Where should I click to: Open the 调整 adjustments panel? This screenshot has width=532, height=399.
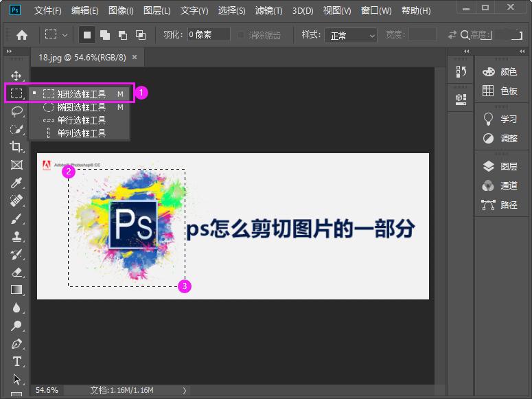click(x=500, y=138)
